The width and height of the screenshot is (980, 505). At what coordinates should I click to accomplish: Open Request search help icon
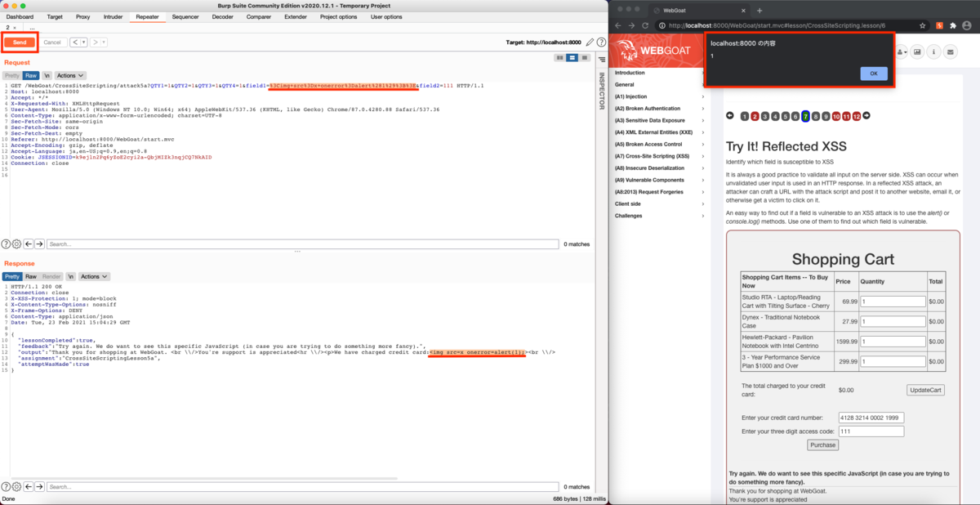6,244
